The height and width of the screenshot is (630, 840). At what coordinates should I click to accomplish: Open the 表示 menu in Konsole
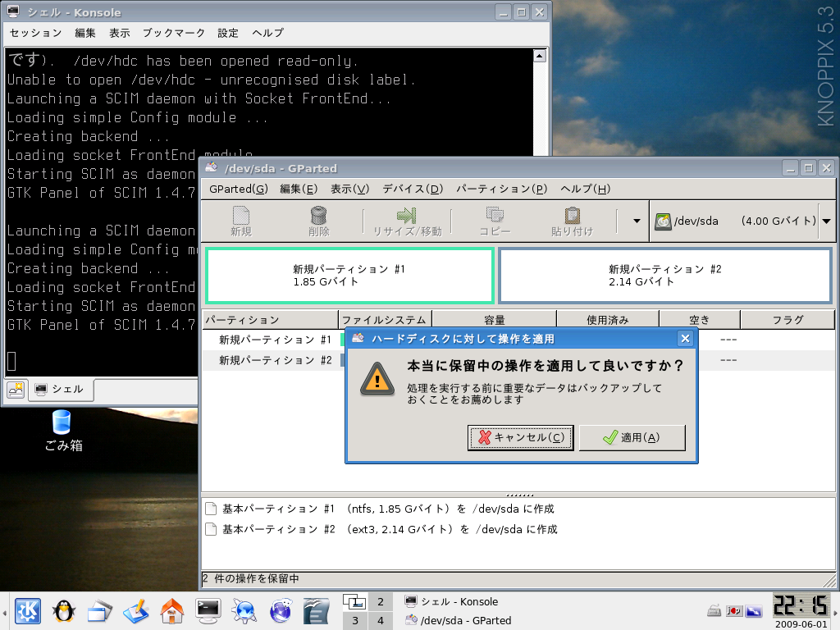120,33
